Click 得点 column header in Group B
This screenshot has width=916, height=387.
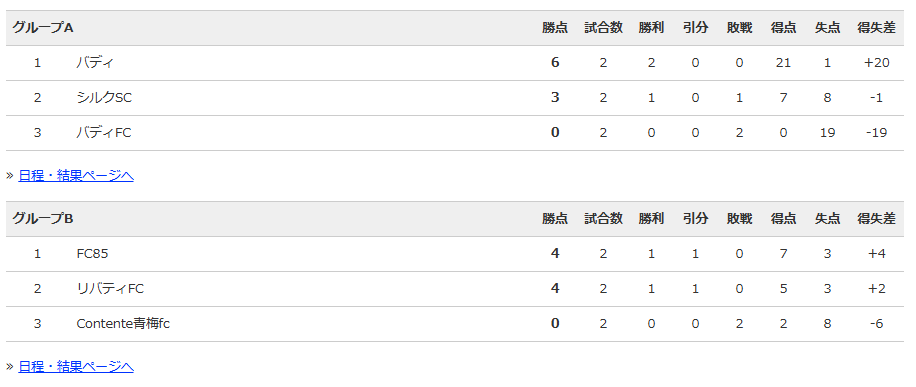[x=783, y=219]
